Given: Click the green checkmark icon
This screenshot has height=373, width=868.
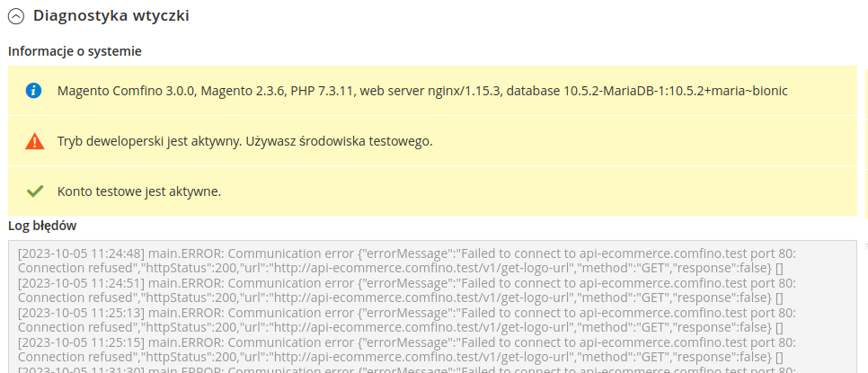Looking at the screenshot, I should point(34,191).
